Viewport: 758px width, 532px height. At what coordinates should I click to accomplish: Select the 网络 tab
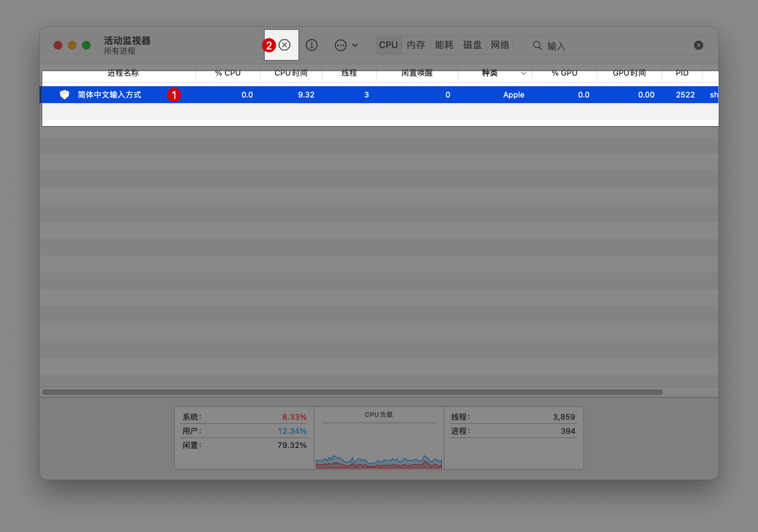click(500, 45)
